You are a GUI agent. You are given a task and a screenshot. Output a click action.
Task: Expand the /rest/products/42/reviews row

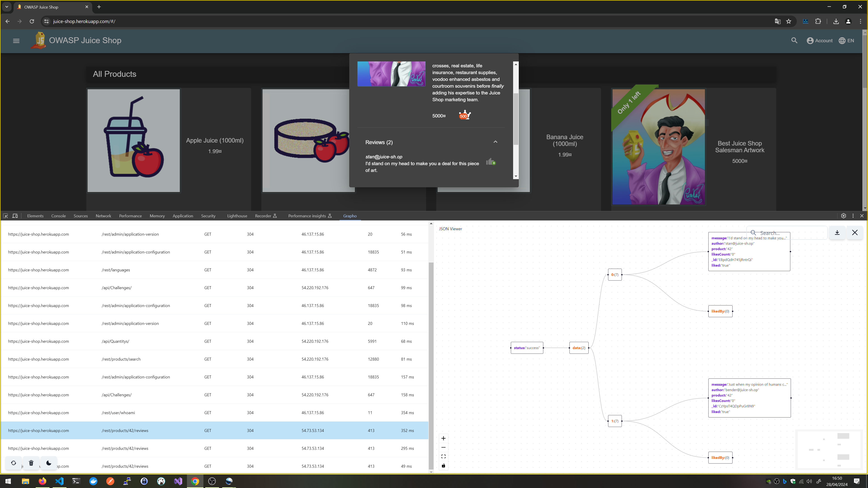click(x=125, y=430)
